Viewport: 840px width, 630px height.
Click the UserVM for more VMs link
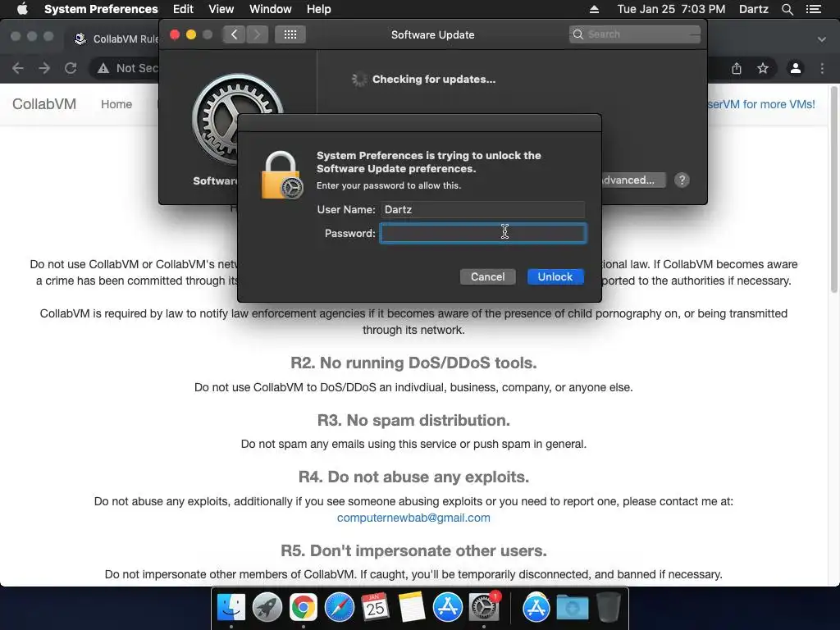tap(761, 104)
